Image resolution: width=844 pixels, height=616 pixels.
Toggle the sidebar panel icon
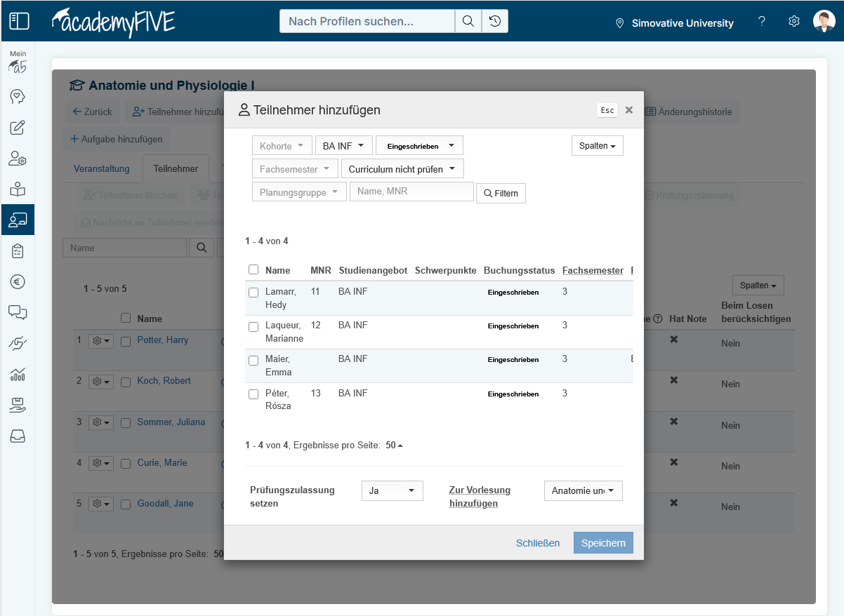pos(19,21)
